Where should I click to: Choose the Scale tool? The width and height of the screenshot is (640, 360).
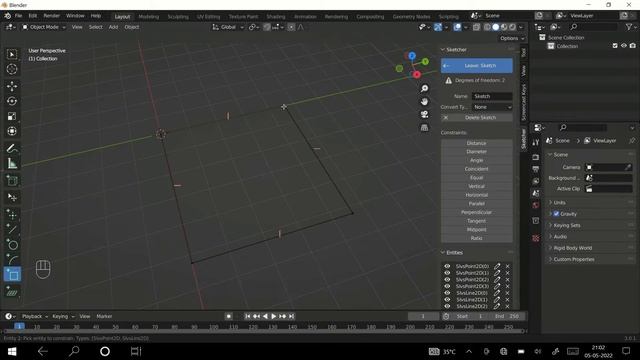pos(12,116)
